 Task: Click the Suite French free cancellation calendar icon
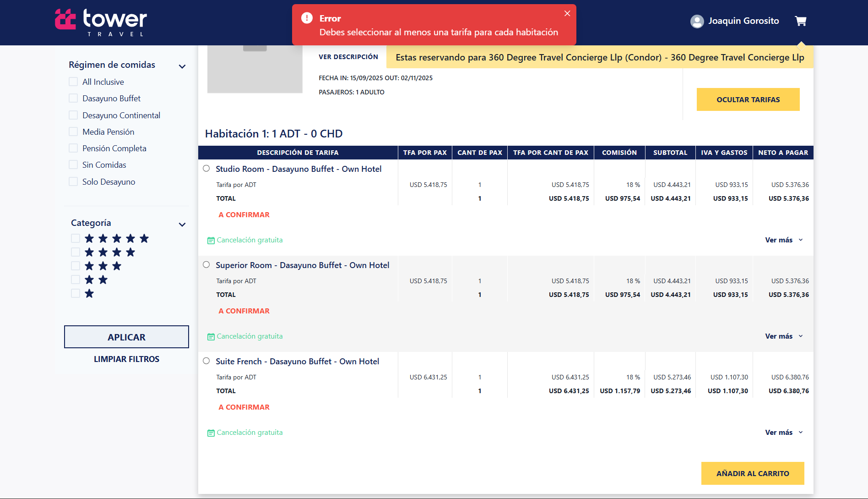pos(211,433)
